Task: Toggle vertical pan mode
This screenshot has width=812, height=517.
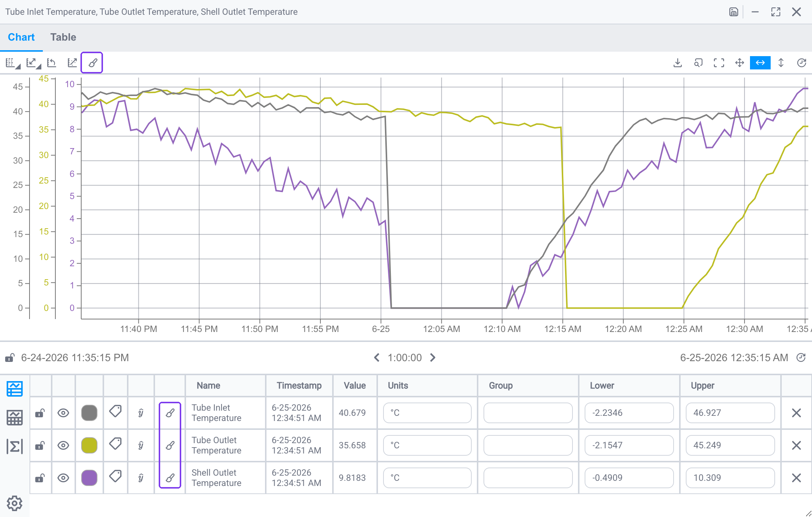Action: pyautogui.click(x=781, y=63)
